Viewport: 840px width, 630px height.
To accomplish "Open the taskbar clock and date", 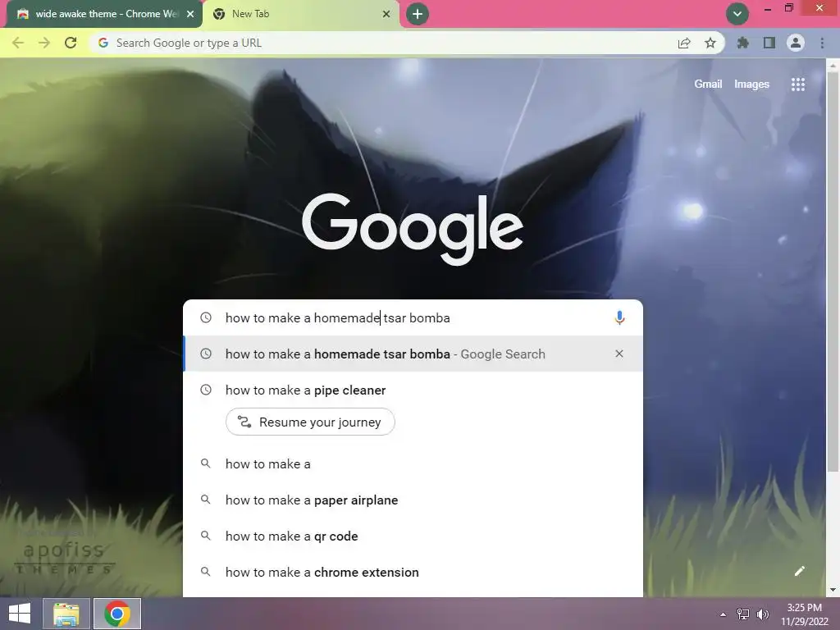I will (804, 614).
